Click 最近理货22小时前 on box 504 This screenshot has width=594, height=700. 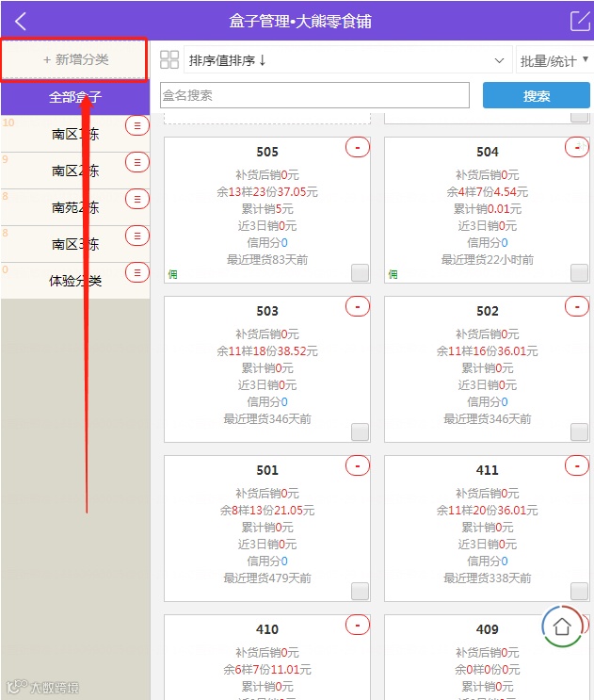[487, 259]
